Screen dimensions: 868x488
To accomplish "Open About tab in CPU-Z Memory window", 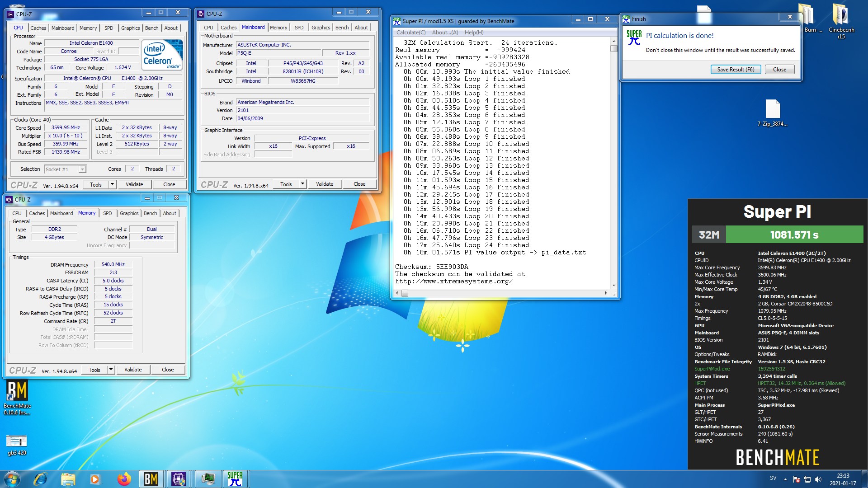I will point(170,213).
